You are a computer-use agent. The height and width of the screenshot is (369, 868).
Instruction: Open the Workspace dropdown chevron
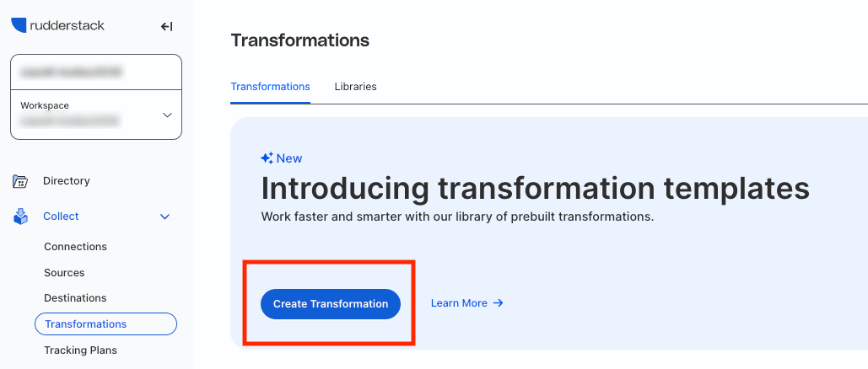[x=167, y=115]
